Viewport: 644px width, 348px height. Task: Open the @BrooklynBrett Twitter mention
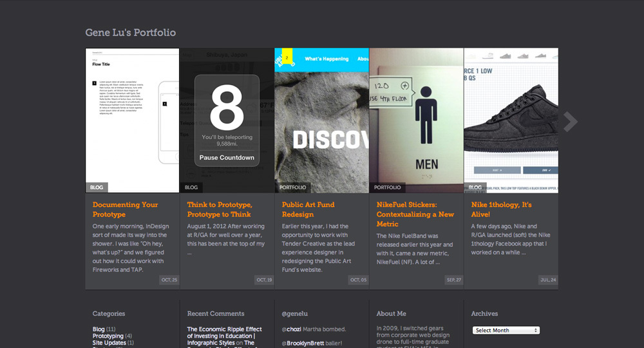303,343
